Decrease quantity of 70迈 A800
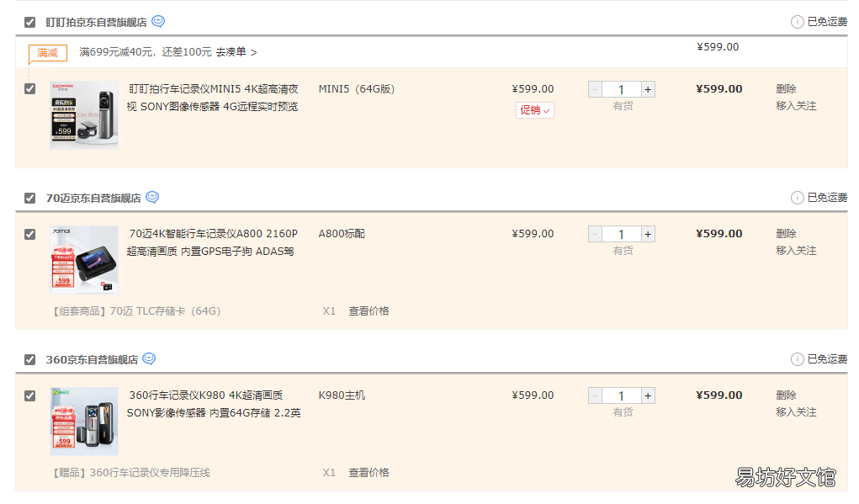The height and width of the screenshot is (504, 859). pos(595,235)
